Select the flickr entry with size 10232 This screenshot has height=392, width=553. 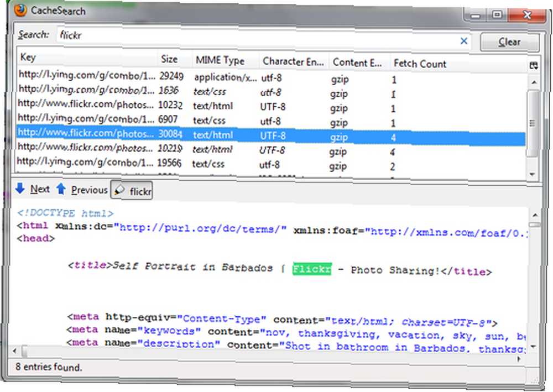click(x=271, y=106)
